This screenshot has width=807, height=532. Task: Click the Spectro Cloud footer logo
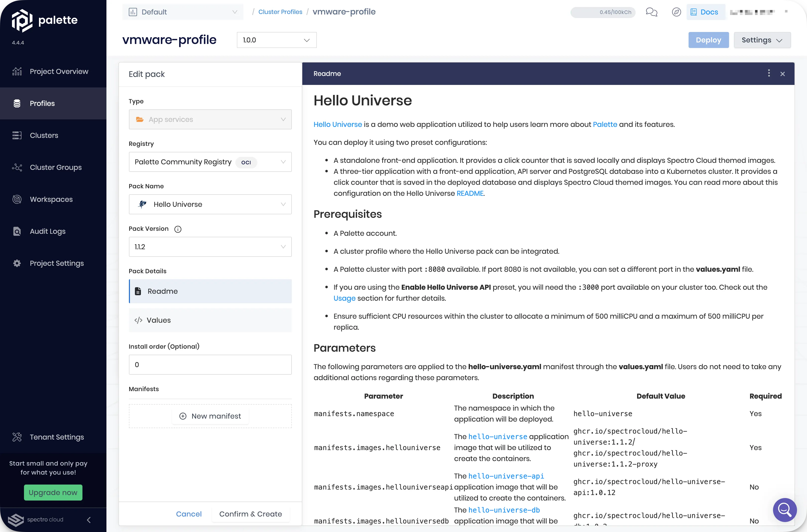36,520
